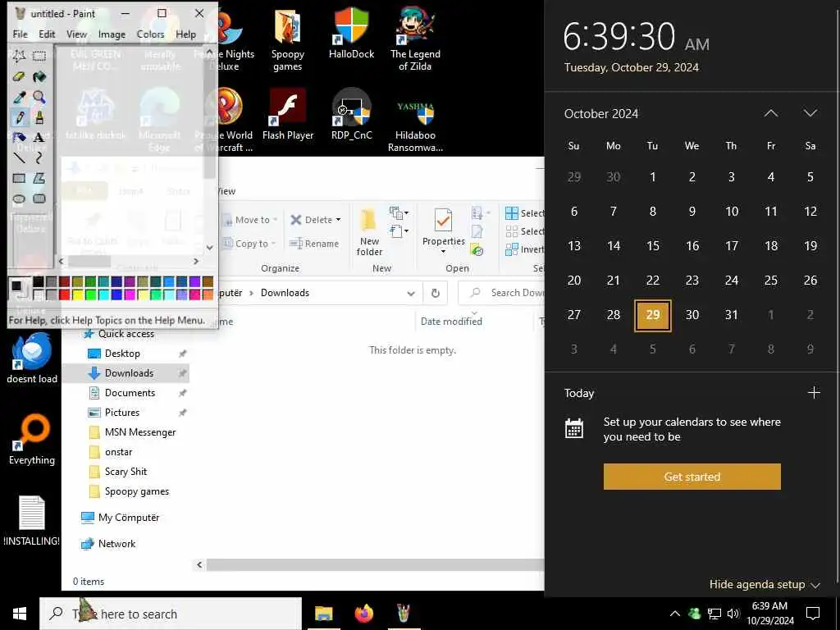Image resolution: width=840 pixels, height=630 pixels.
Task: Open the Paint Edit menu
Action: click(47, 34)
